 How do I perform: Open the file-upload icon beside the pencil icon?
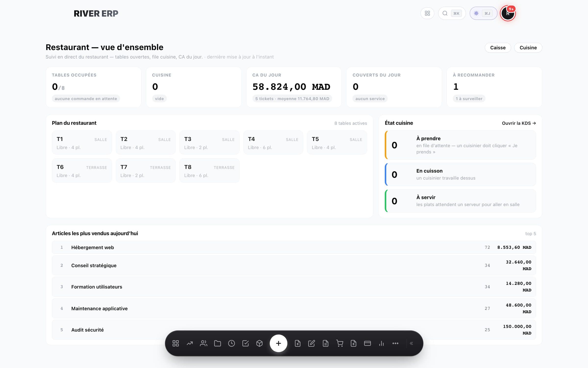(297, 343)
